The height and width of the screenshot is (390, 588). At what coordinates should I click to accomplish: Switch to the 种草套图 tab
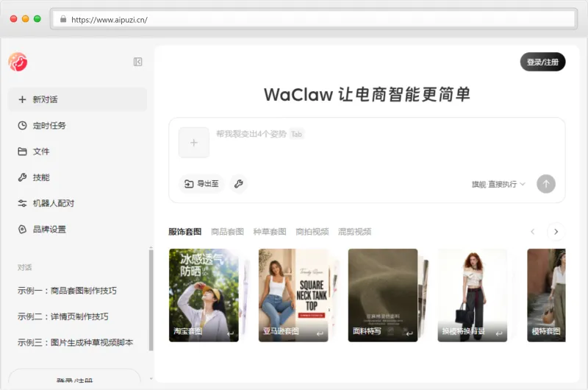(x=270, y=232)
